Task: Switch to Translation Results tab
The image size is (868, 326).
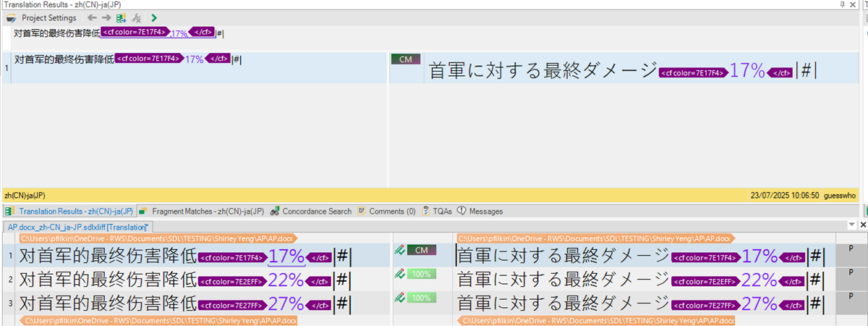Action: click(69, 212)
